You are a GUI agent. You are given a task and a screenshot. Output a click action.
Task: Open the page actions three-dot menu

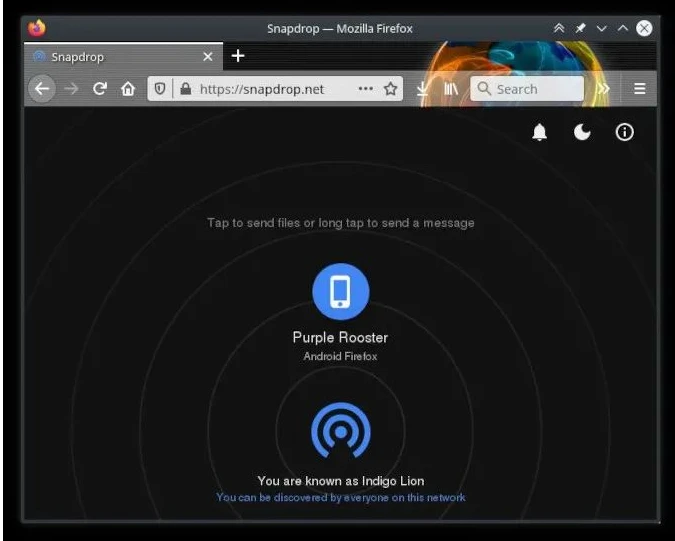click(365, 89)
